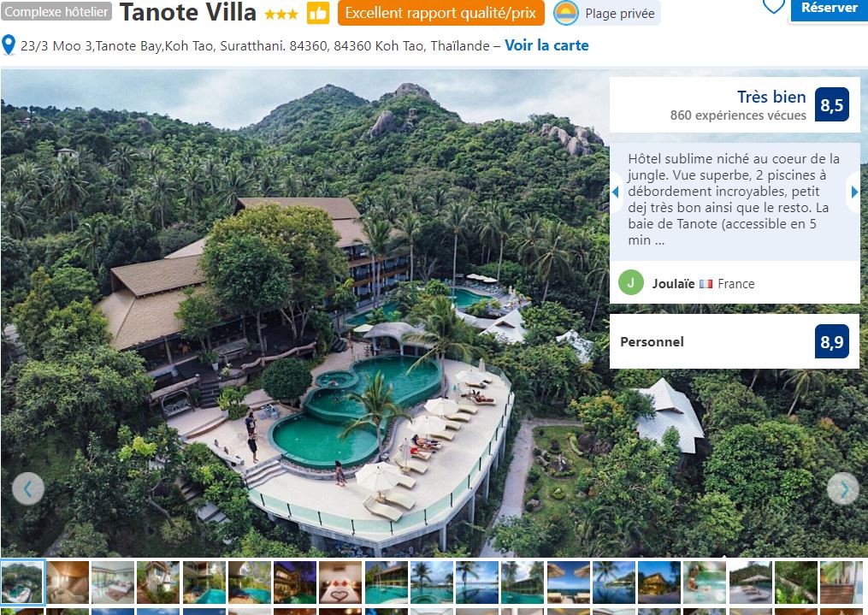868x615 pixels.
Task: Click the Plage privée beach icon
Action: click(566, 14)
